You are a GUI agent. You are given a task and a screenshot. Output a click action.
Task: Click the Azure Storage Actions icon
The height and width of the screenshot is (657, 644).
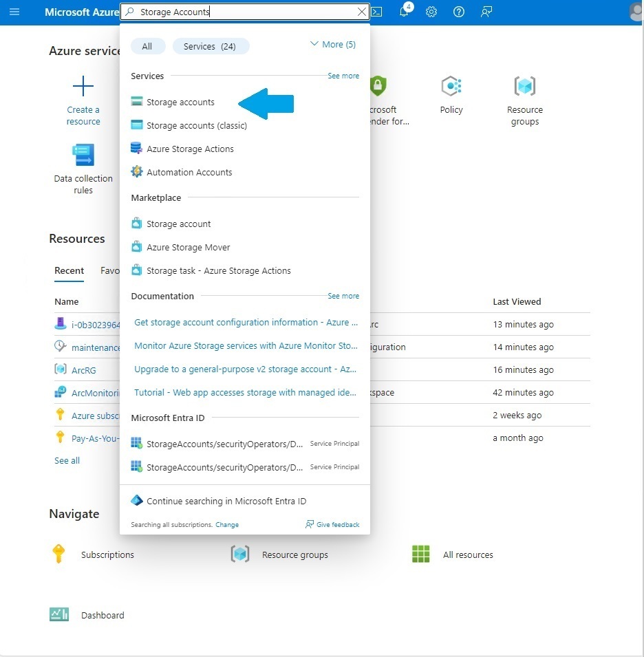(137, 149)
